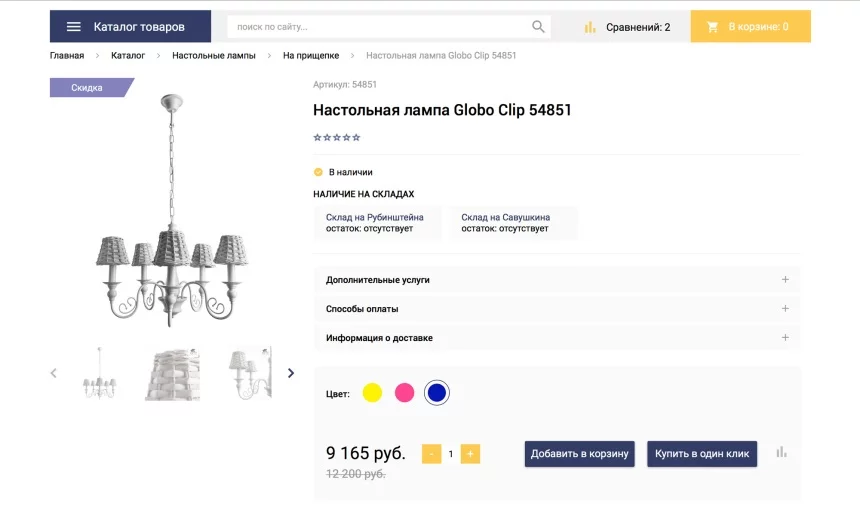
Task: Open the comparison chart icon in header
Action: tap(590, 27)
